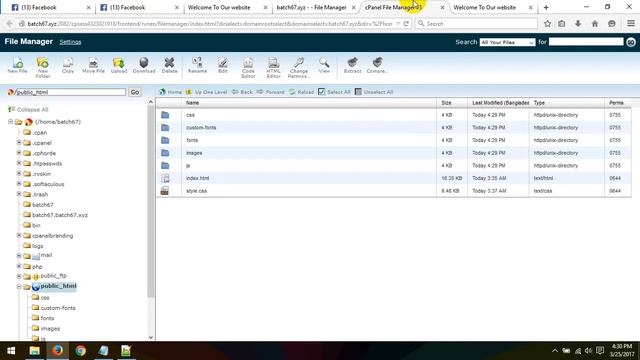Screen dimensions: 640x360
Task: Expand the mail folder
Action: (19, 256)
